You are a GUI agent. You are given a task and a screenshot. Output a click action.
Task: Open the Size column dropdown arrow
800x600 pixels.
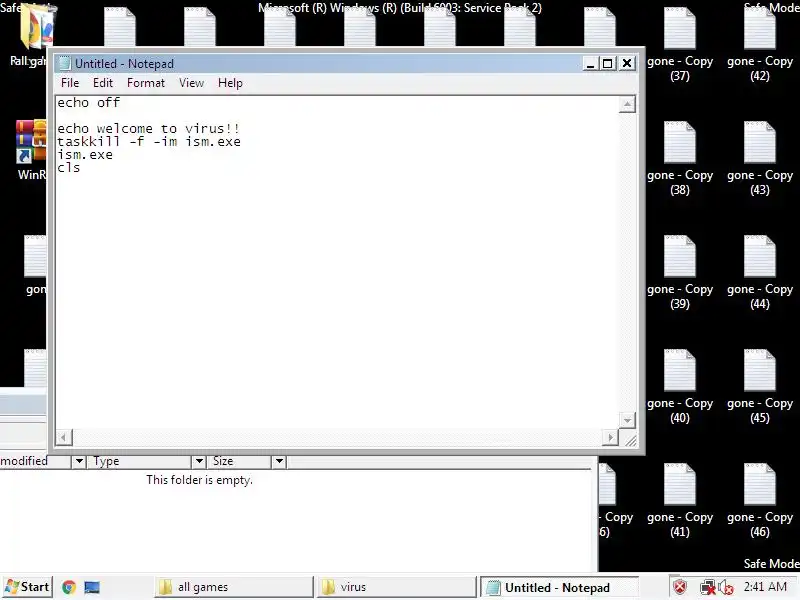coord(279,461)
